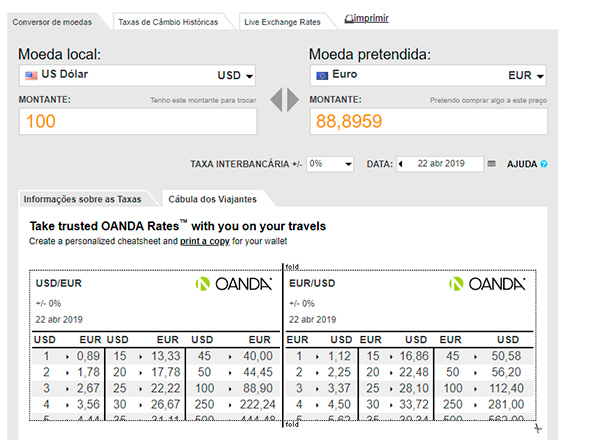
Task: Click the blue help question mark icon
Action: [544, 164]
